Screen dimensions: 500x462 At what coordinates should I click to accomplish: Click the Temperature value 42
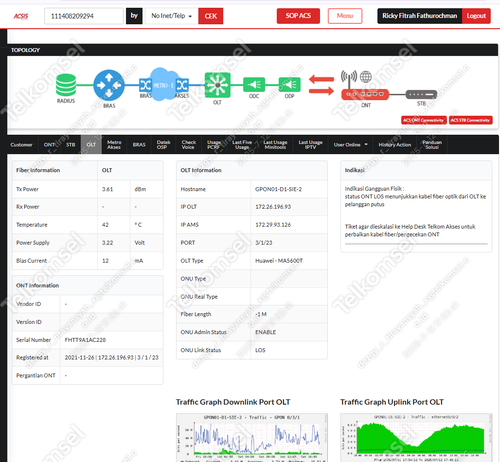click(105, 225)
